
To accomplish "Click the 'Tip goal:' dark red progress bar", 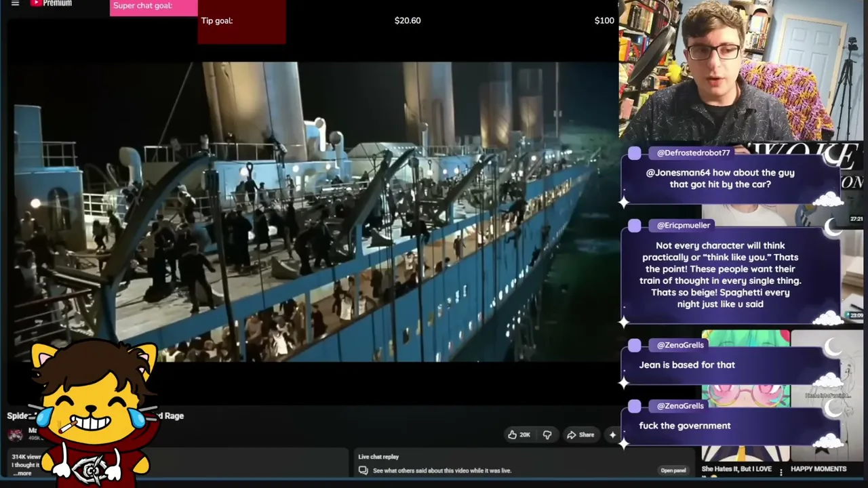I will click(242, 22).
